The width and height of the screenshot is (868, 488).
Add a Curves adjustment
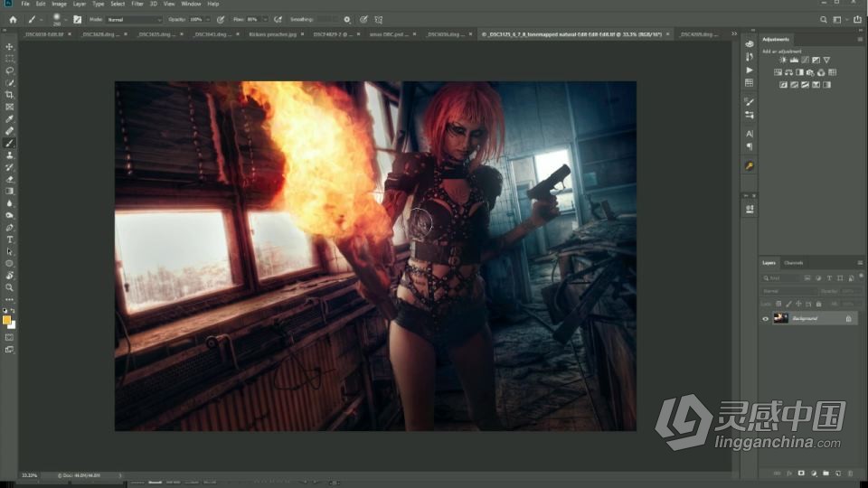pyautogui.click(x=805, y=60)
